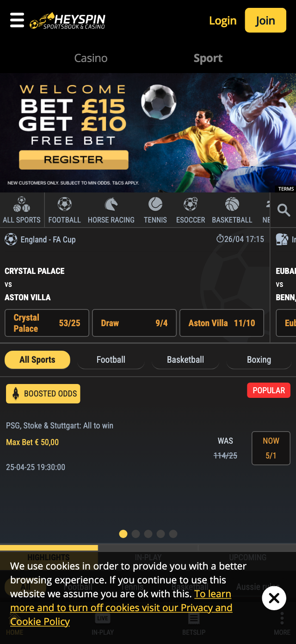
Task: Open the hamburger menu
Action: [x=17, y=20]
